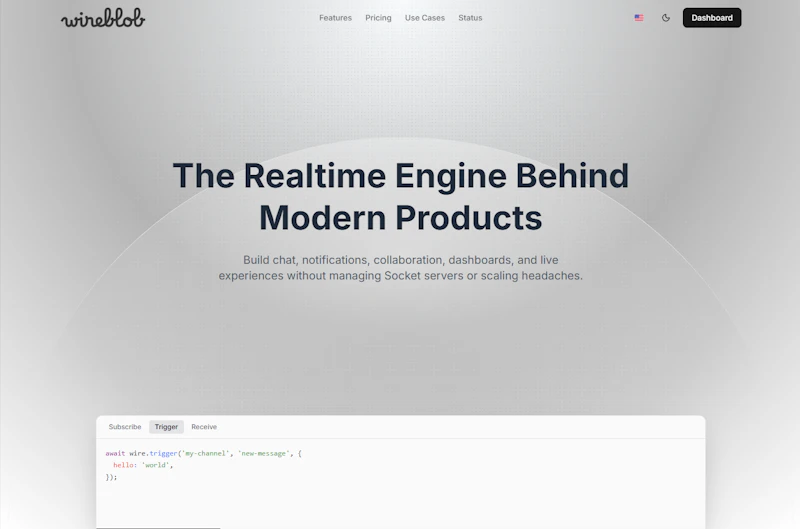Go to the Pricing page

[x=378, y=18]
